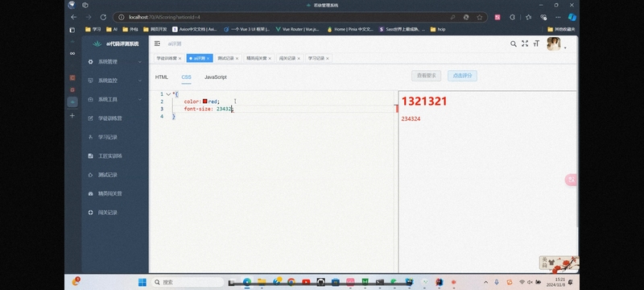
Task: Open Chrome from the taskbar
Action: coord(291,282)
